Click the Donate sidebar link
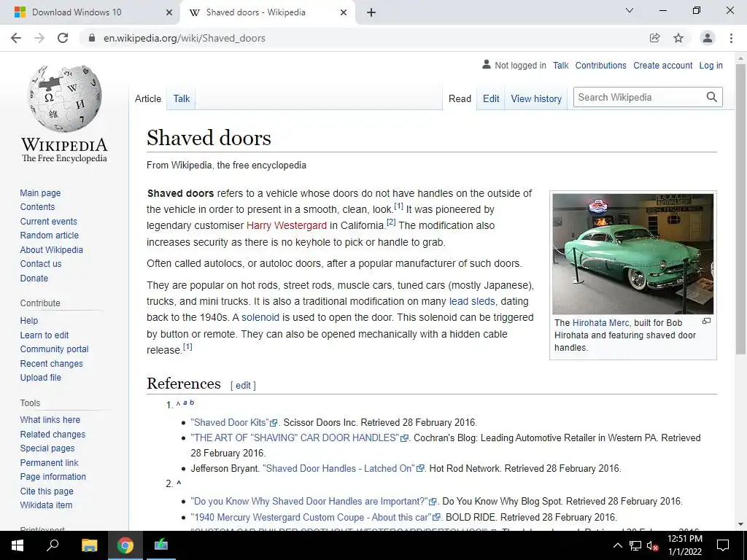The height and width of the screenshot is (560, 747). pos(34,278)
